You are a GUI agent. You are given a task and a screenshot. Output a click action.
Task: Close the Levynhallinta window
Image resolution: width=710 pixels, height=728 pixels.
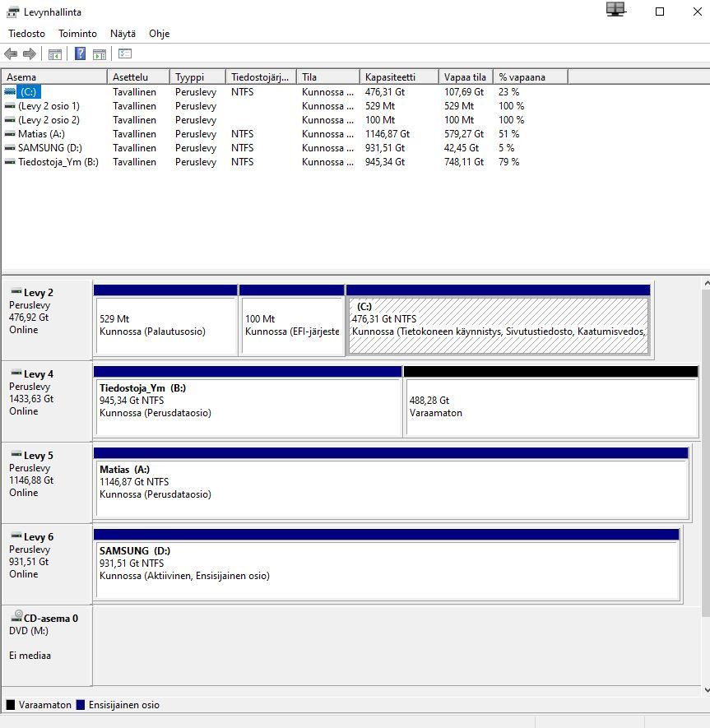coord(698,12)
